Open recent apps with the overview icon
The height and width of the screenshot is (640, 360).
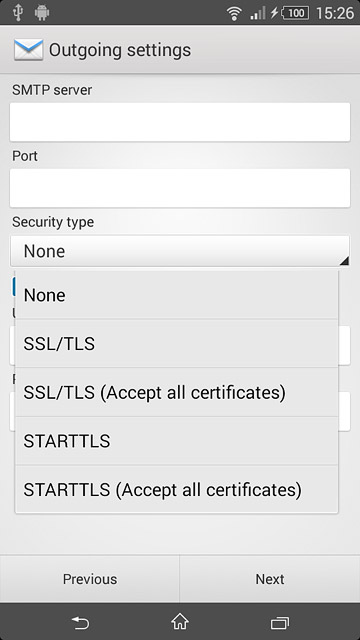[x=280, y=623]
